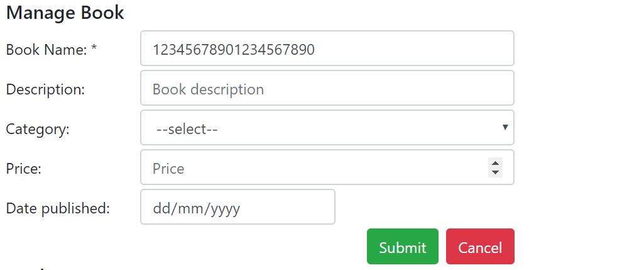
Task: Click the Book Name text field
Action: tap(327, 48)
